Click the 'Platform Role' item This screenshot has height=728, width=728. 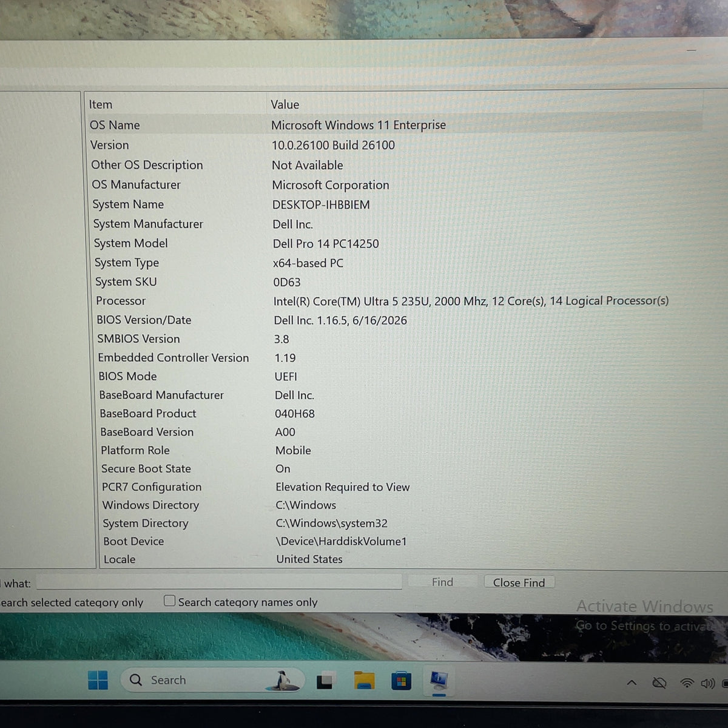click(135, 450)
